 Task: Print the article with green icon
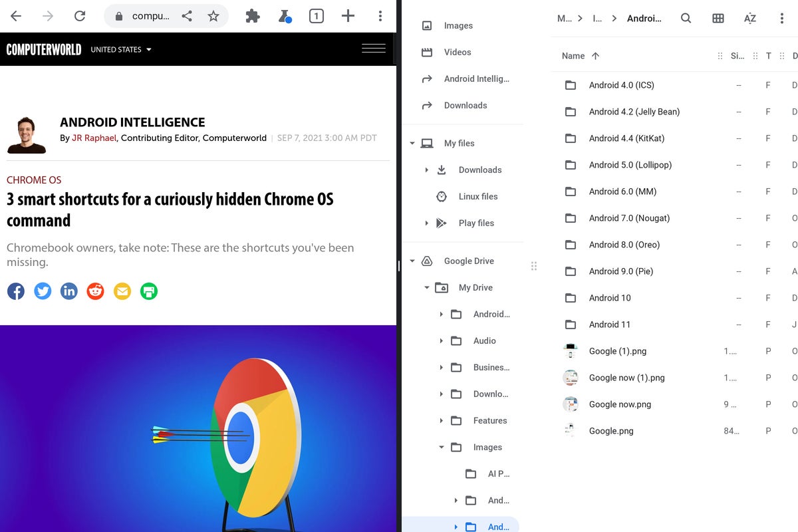point(149,291)
